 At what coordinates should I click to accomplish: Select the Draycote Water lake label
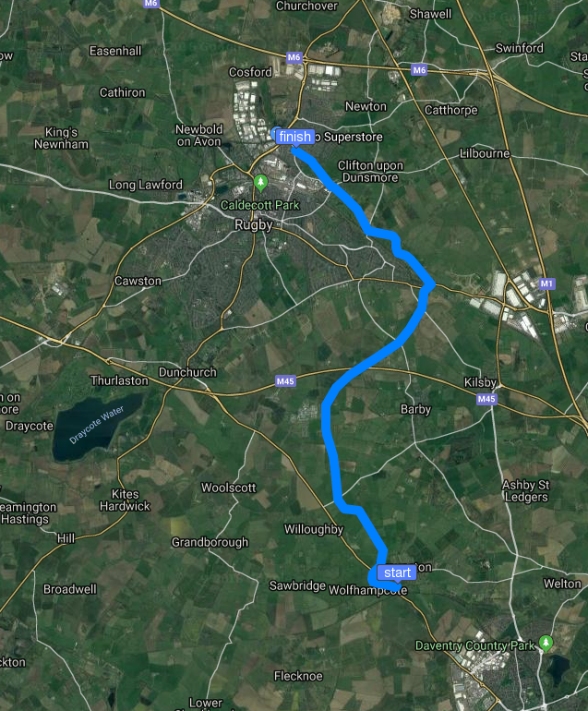click(96, 425)
